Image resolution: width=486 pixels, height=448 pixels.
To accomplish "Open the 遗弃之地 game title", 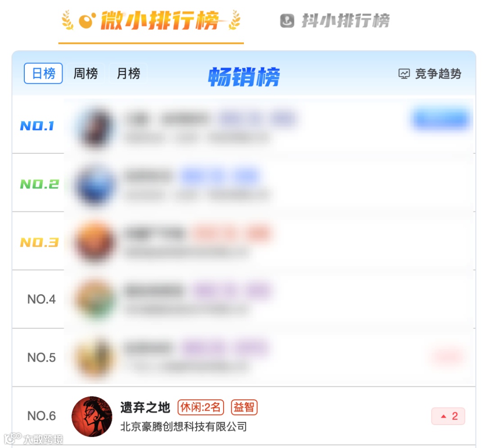I will [145, 407].
